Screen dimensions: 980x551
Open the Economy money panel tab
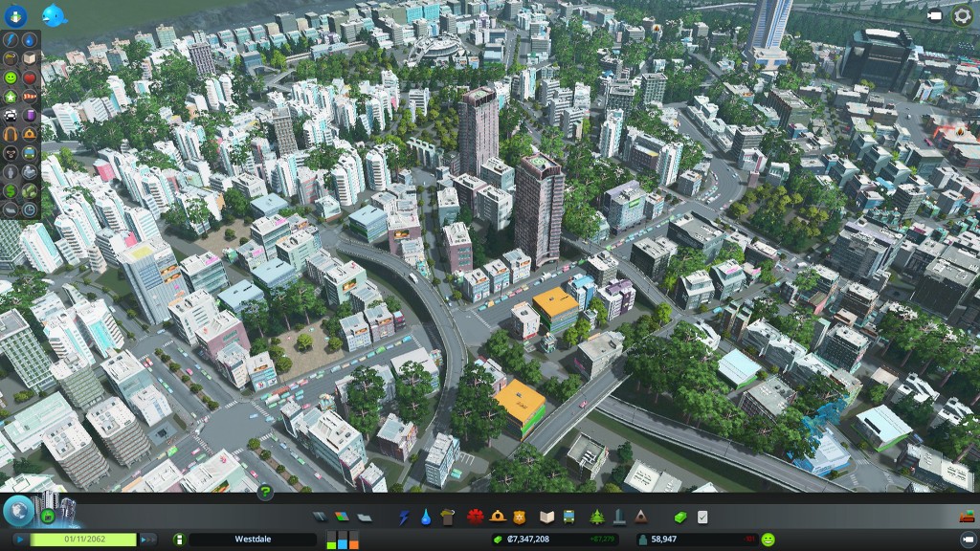click(x=680, y=518)
